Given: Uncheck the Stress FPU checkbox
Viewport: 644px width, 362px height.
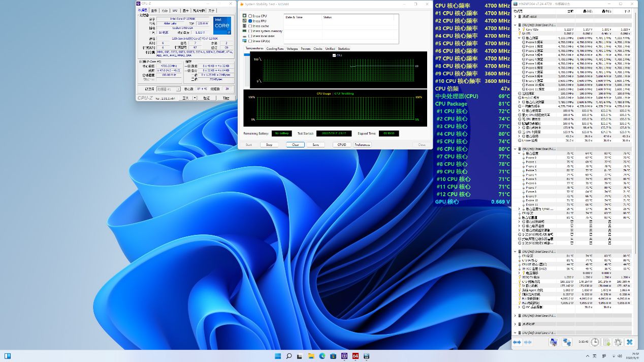Looking at the screenshot, I should pyautogui.click(x=250, y=21).
